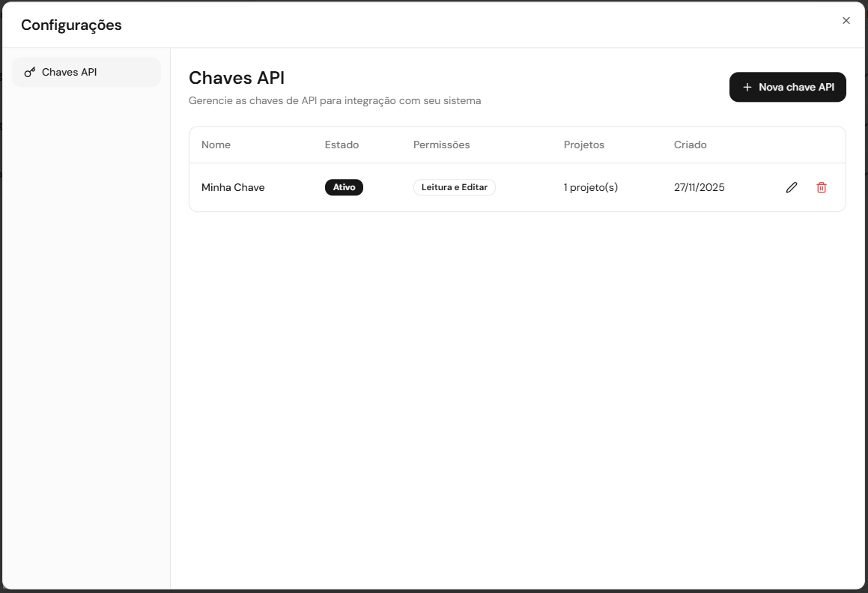The width and height of the screenshot is (868, 593).
Task: Click the pencil icon to edit Minha Chave
Action: 792,187
